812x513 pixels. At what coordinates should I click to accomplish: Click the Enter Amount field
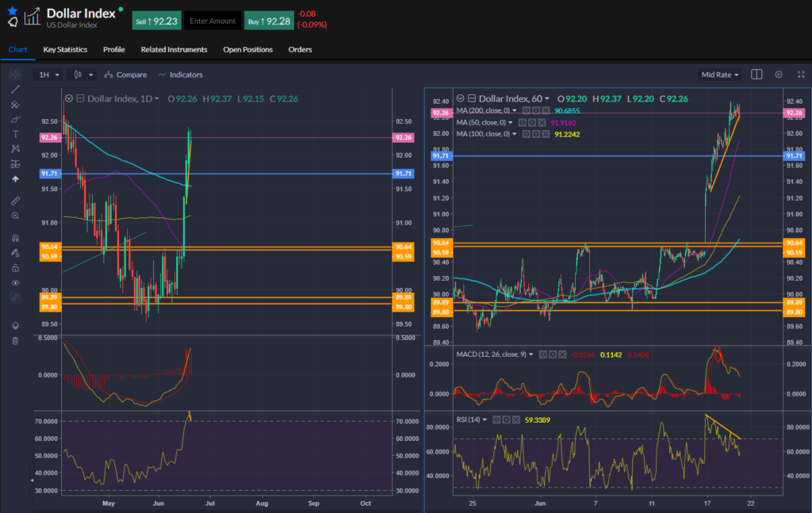pyautogui.click(x=213, y=20)
